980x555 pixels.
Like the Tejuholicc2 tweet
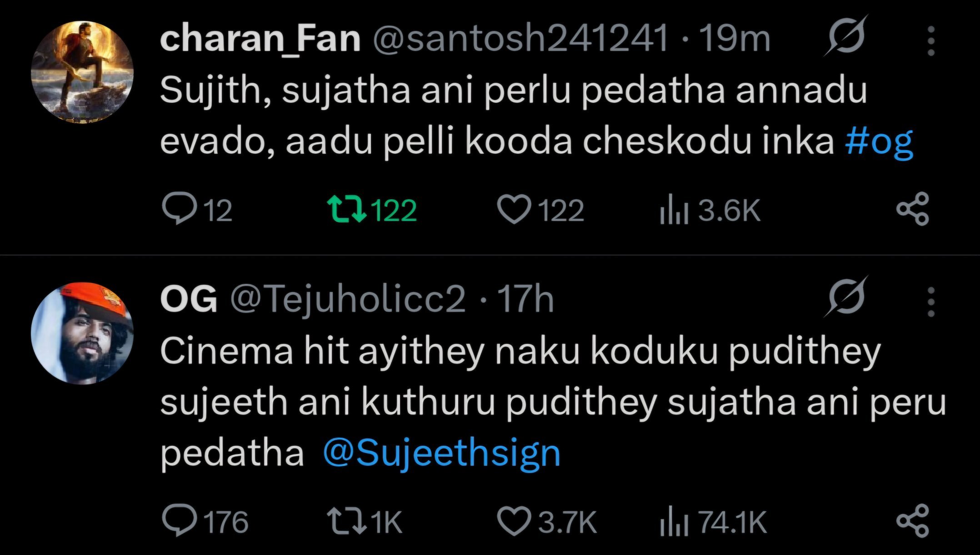point(514,521)
